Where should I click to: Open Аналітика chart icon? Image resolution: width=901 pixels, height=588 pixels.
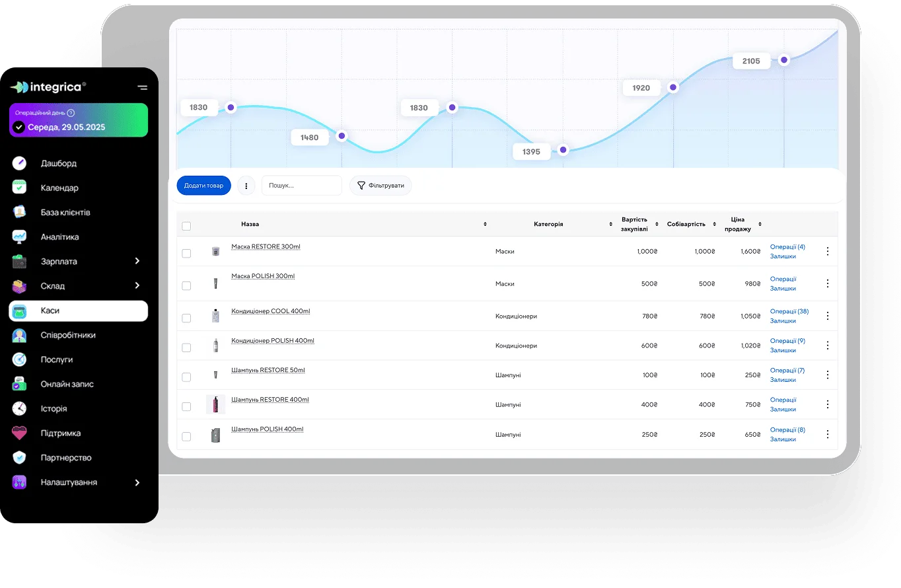[19, 237]
